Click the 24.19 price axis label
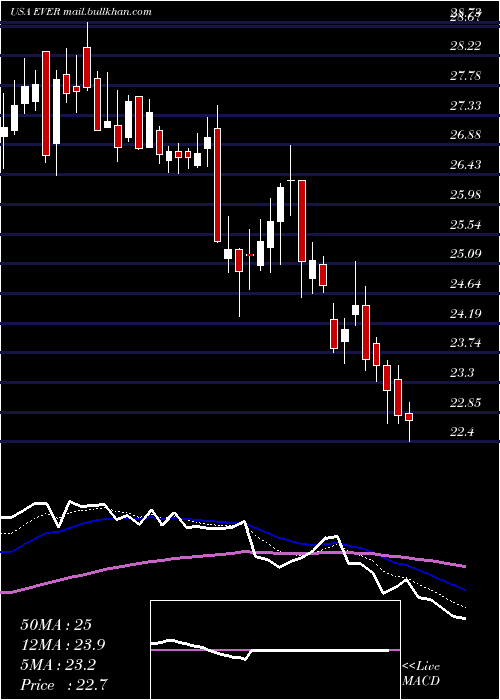The image size is (500, 700). 466,313
